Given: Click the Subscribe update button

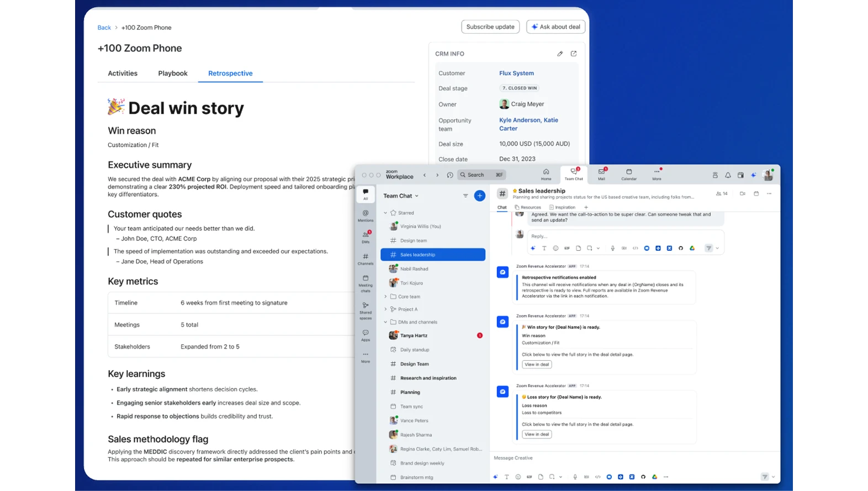Looking at the screenshot, I should pos(490,27).
